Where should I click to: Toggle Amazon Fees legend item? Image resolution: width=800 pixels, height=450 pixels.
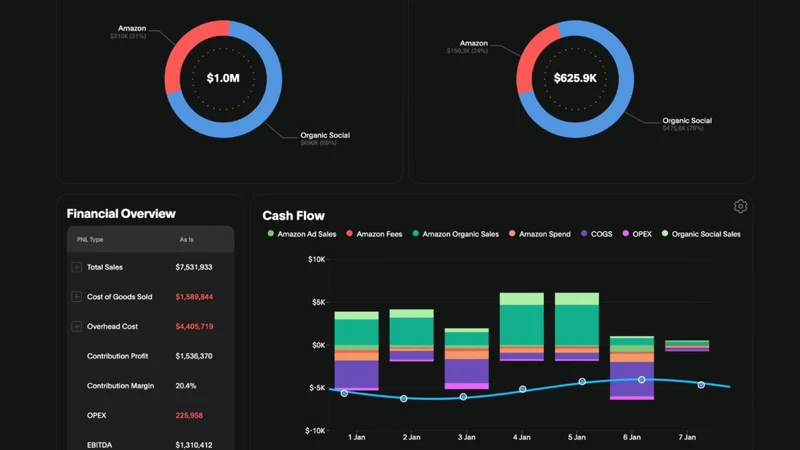pyautogui.click(x=374, y=234)
